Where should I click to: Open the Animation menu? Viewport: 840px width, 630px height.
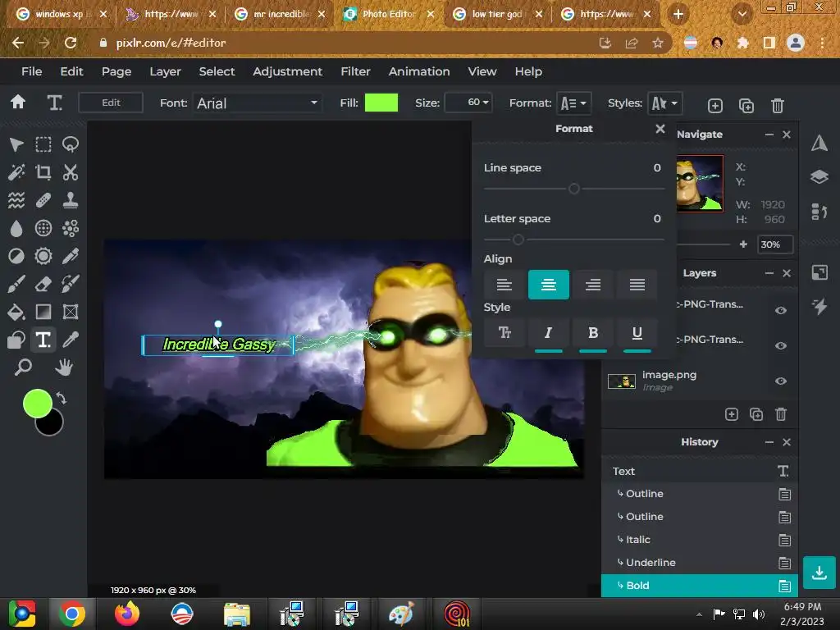(419, 71)
